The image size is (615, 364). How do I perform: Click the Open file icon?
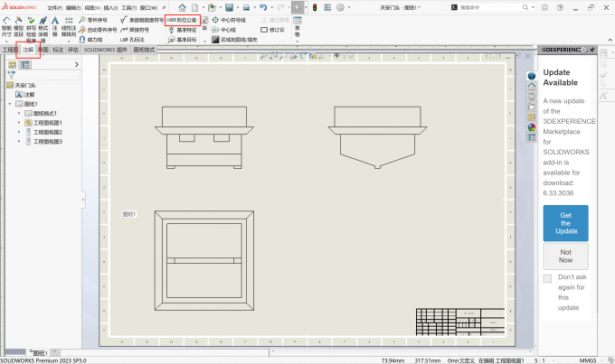[212, 7]
